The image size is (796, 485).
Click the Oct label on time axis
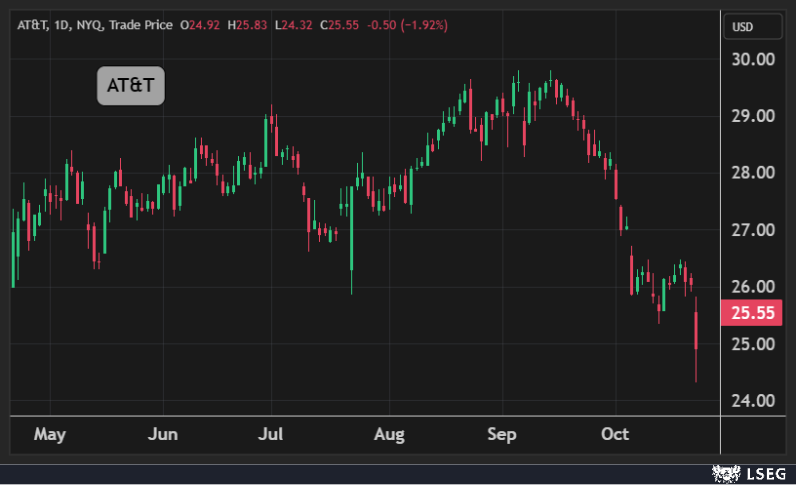click(x=616, y=434)
